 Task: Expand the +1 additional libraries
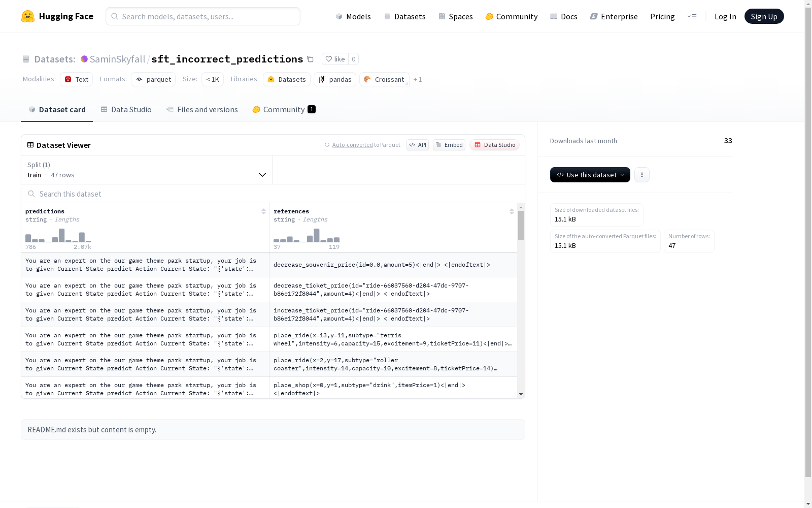tap(418, 79)
